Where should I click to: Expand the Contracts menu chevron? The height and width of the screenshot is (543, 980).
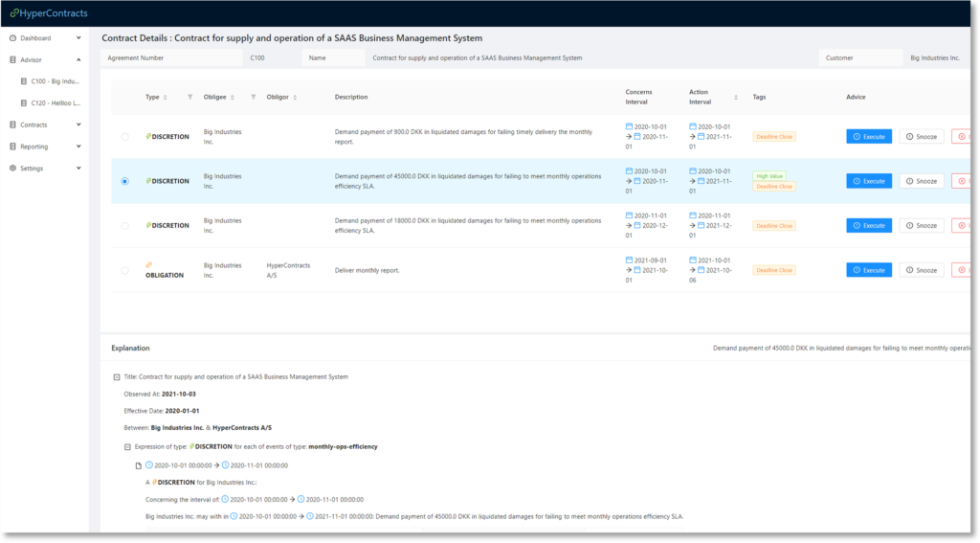pyautogui.click(x=78, y=124)
